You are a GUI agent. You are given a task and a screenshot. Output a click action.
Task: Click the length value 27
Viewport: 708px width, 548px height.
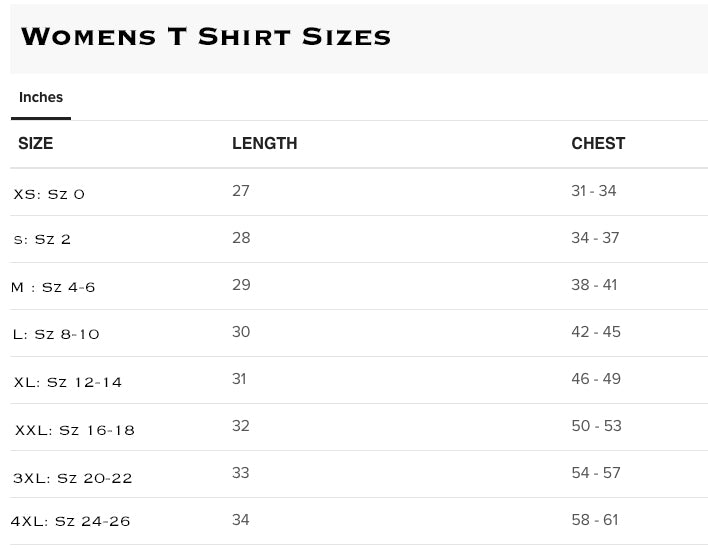241,191
